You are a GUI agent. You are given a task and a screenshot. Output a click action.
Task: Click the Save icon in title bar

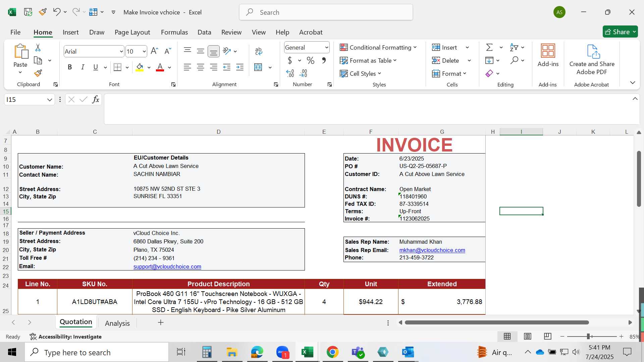28,12
